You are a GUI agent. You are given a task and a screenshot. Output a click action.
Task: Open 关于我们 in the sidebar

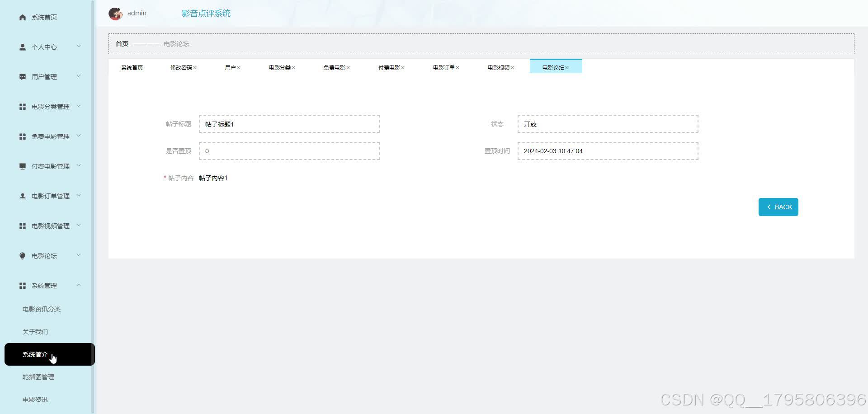pyautogui.click(x=35, y=332)
